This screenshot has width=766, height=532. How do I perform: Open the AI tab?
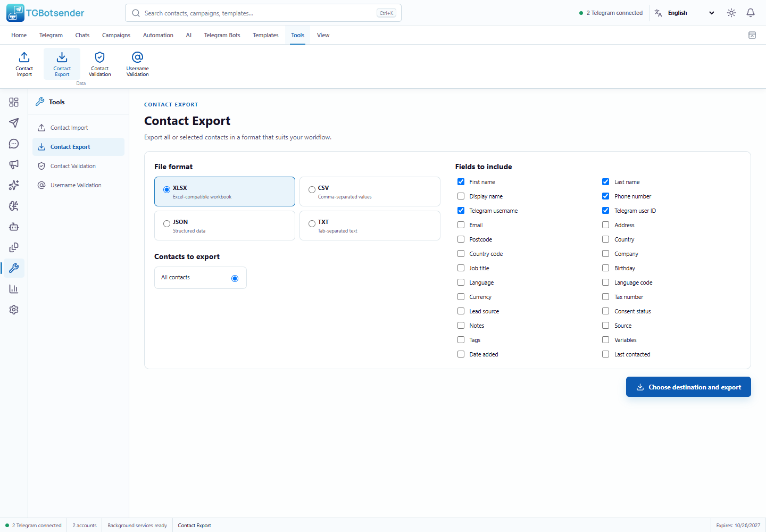(189, 35)
